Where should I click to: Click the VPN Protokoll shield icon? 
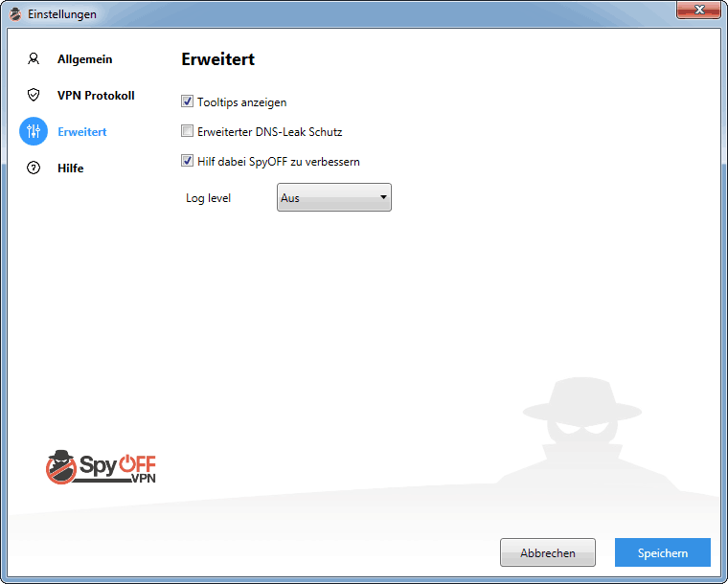coord(34,95)
